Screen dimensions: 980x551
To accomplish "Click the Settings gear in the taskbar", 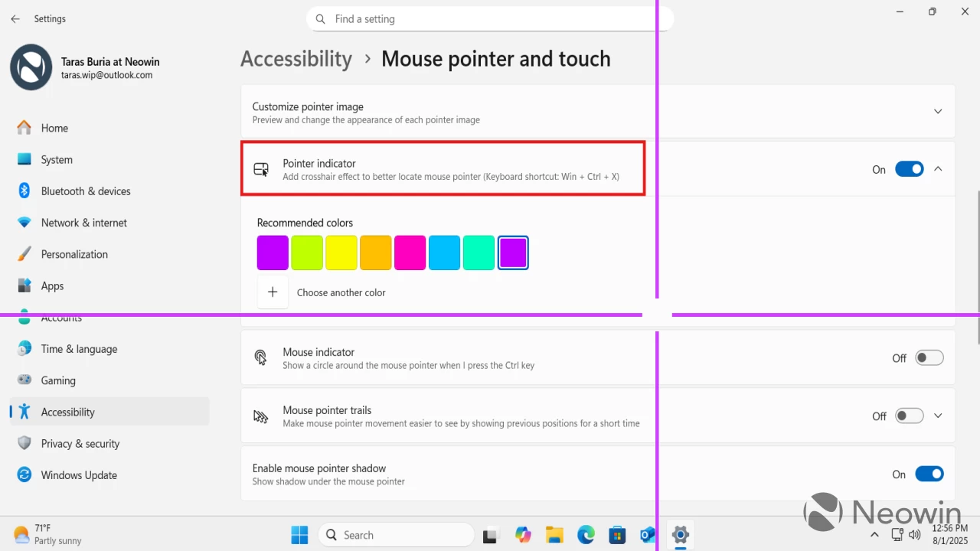I will pos(680,534).
